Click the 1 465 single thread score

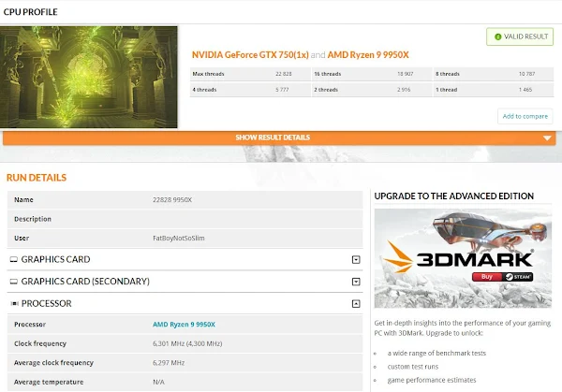point(525,90)
